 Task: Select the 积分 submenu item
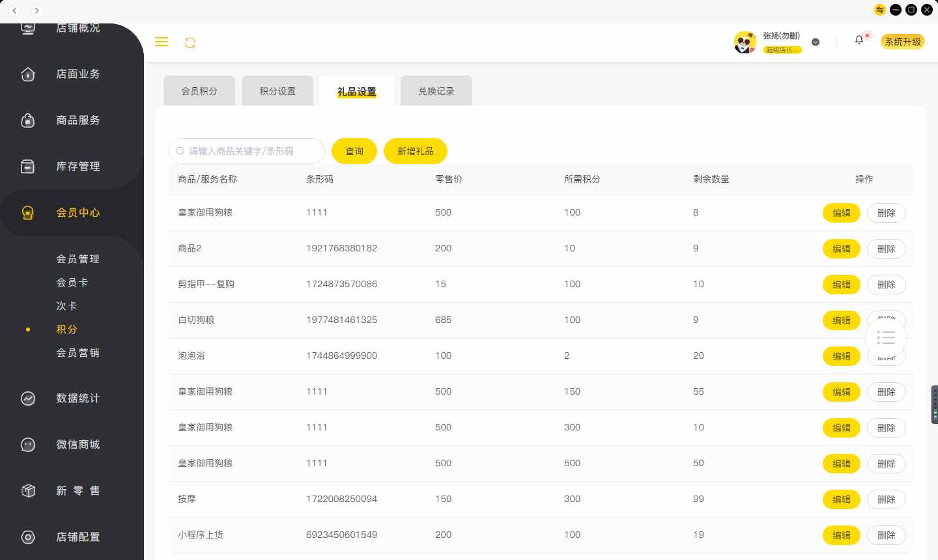(x=66, y=329)
